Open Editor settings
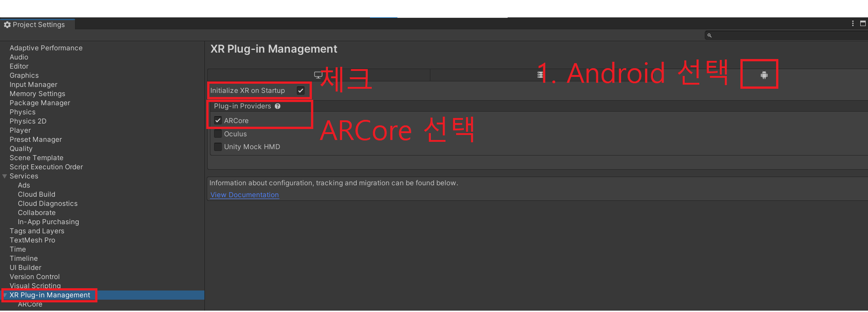 [19, 66]
